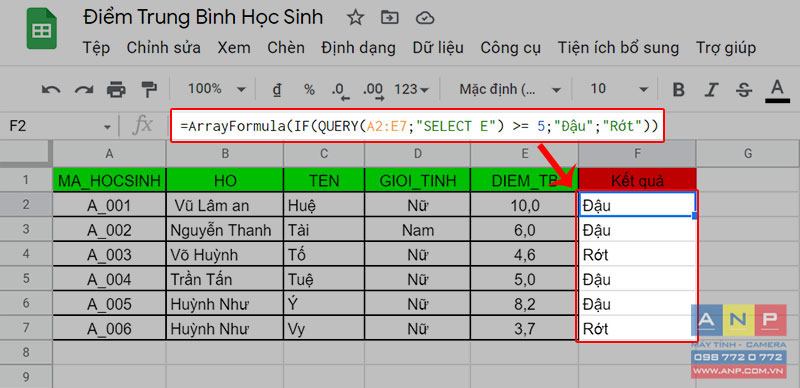Image resolution: width=800 pixels, height=388 pixels.
Task: Move document to folder icon
Action: 390,18
